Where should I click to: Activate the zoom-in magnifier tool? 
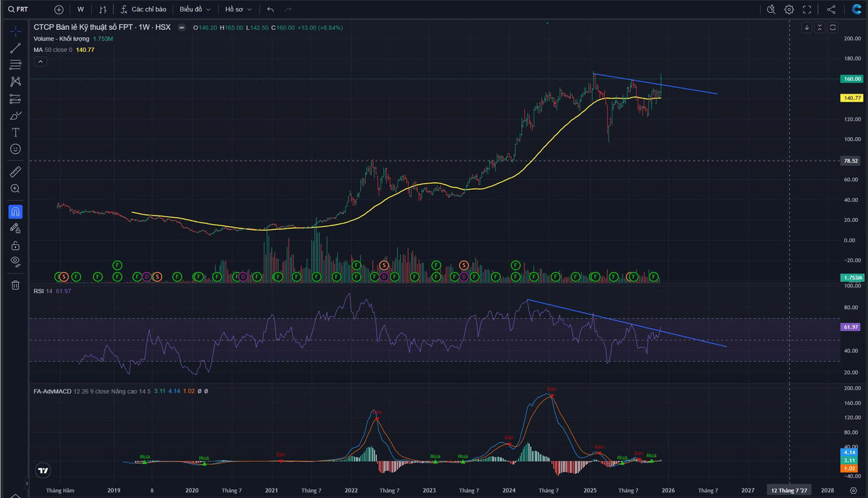click(15, 189)
